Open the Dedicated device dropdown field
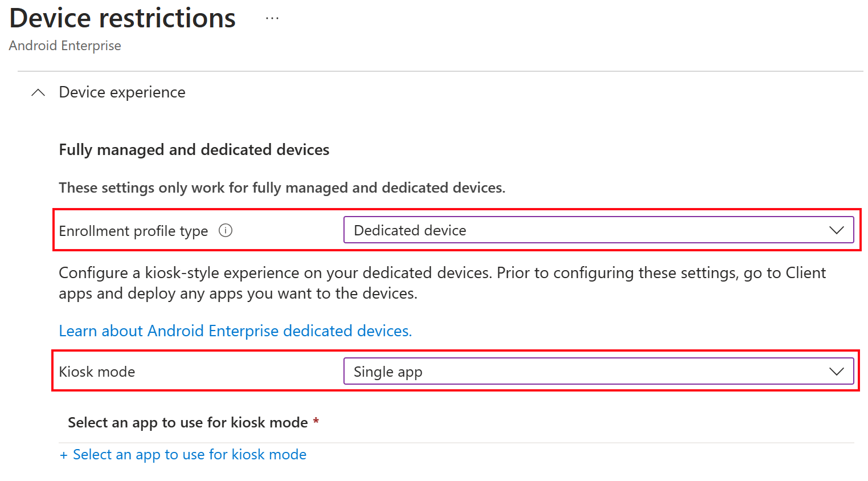 click(599, 230)
